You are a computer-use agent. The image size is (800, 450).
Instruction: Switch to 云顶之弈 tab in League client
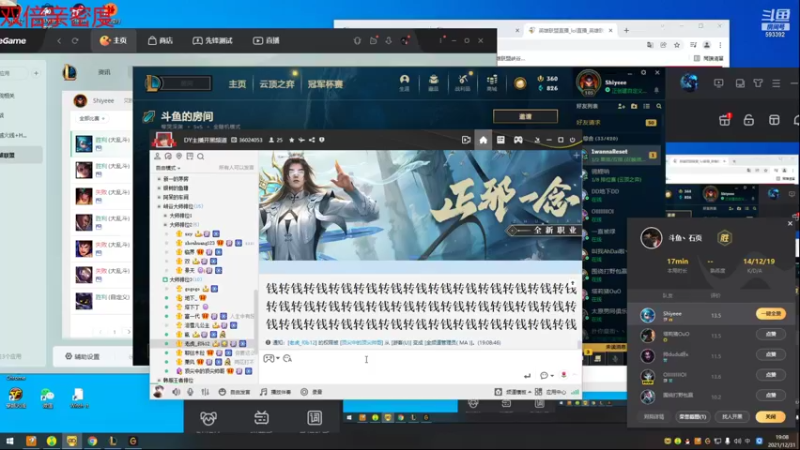coord(277,84)
